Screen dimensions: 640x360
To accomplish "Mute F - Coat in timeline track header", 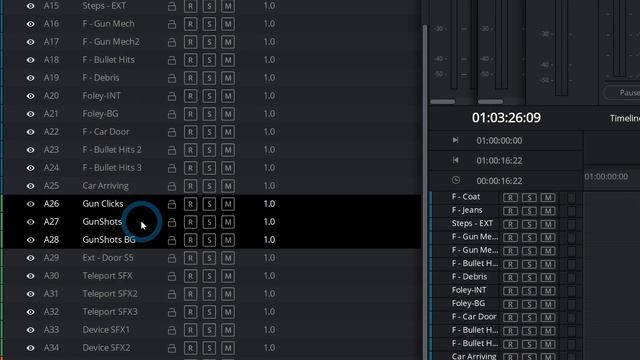I will [548, 198].
